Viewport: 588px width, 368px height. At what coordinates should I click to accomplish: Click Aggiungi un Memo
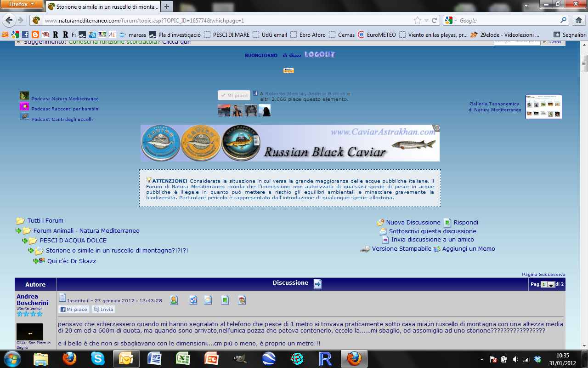click(x=469, y=248)
